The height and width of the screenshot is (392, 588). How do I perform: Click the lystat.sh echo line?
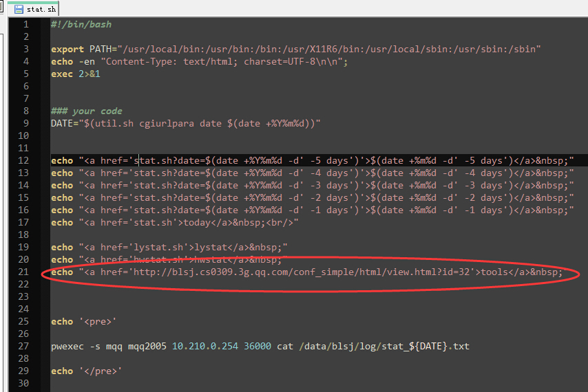pos(169,247)
